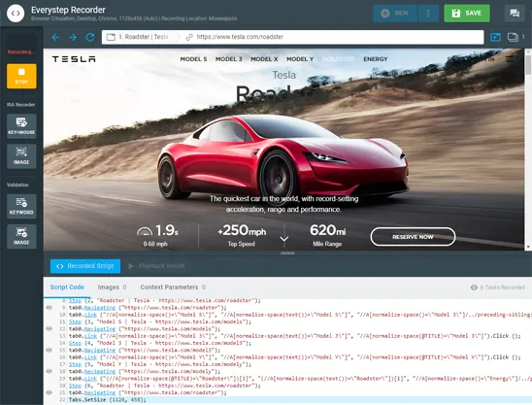532x405 pixels.
Task: Open the '1. Roadster | Tesla' step selector
Action: [x=142, y=37]
